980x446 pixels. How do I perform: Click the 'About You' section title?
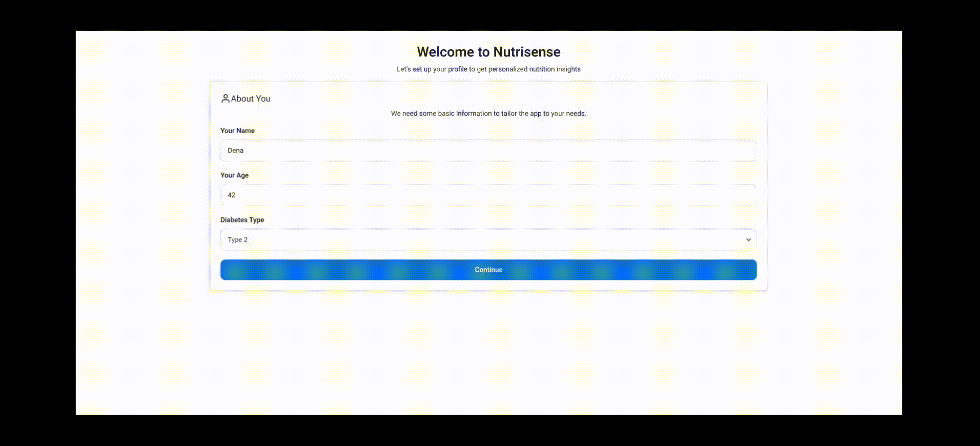tap(251, 98)
